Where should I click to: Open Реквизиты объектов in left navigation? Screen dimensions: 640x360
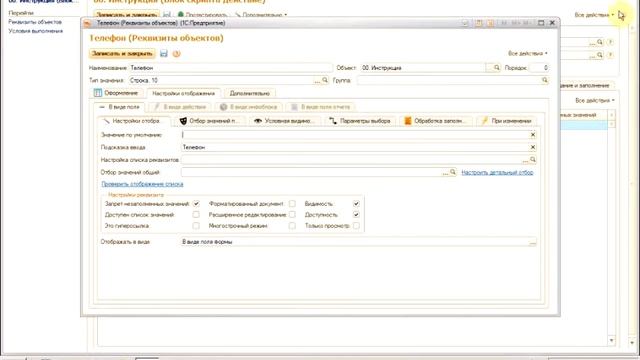[35, 22]
